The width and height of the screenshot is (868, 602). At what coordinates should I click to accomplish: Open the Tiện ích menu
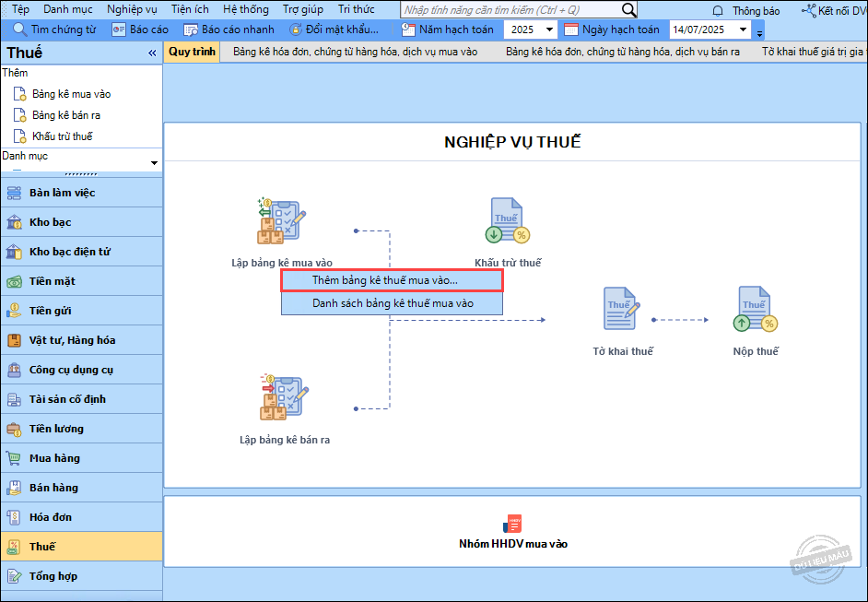[190, 9]
